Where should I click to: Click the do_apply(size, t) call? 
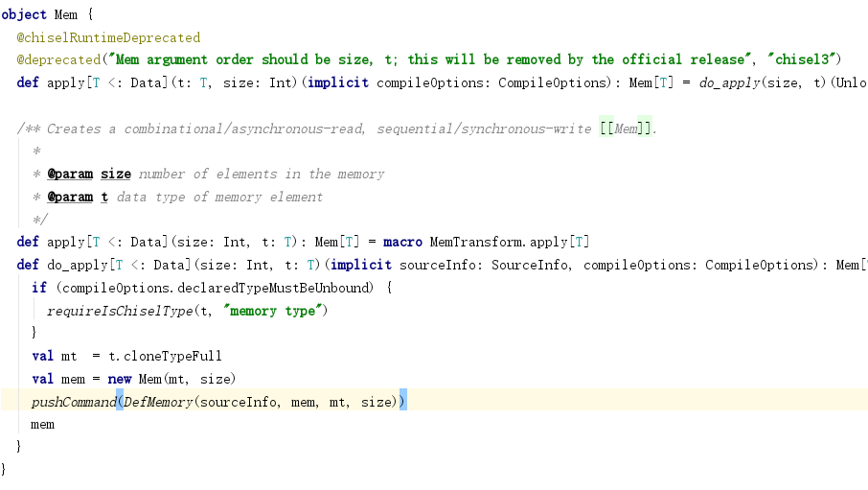763,82
